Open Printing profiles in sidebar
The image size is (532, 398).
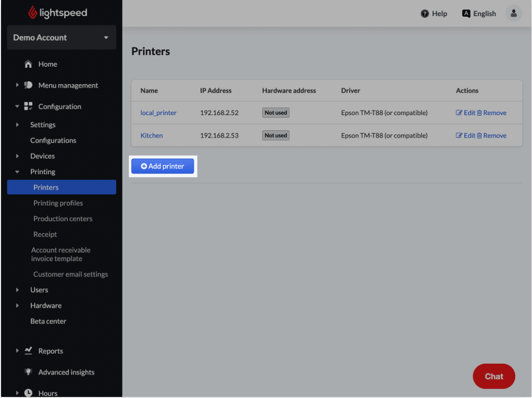pyautogui.click(x=58, y=203)
